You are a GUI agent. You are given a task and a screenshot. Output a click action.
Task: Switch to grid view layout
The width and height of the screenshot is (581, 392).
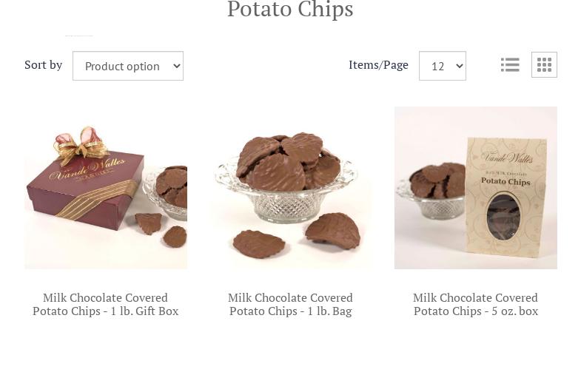[x=544, y=65]
